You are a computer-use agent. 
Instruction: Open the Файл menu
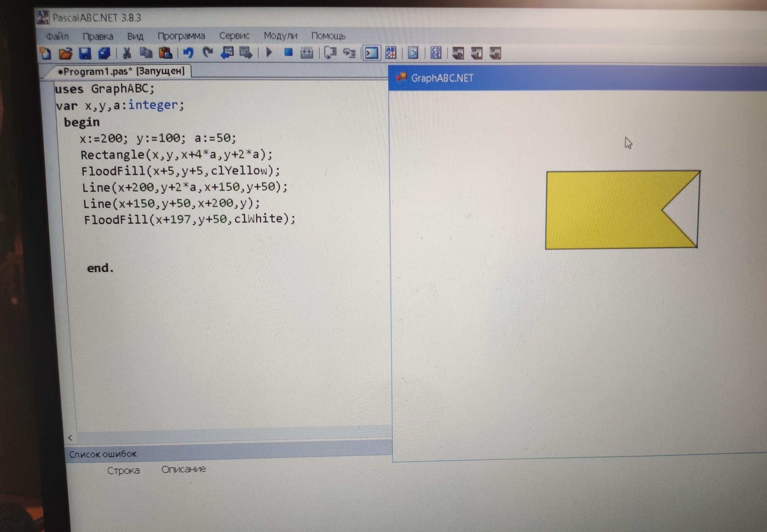tap(57, 36)
